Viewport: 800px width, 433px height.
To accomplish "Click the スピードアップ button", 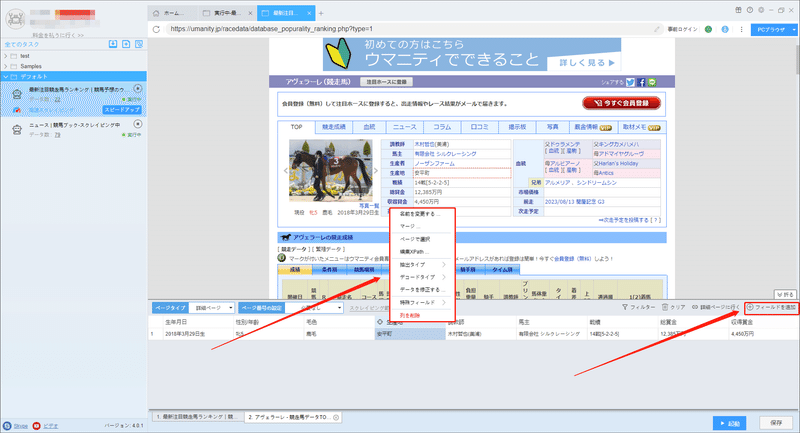I will click(122, 110).
